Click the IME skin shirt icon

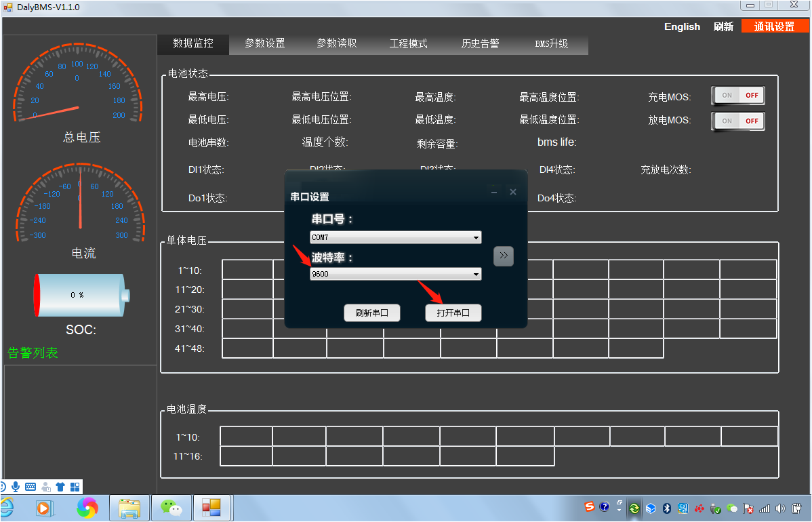60,487
